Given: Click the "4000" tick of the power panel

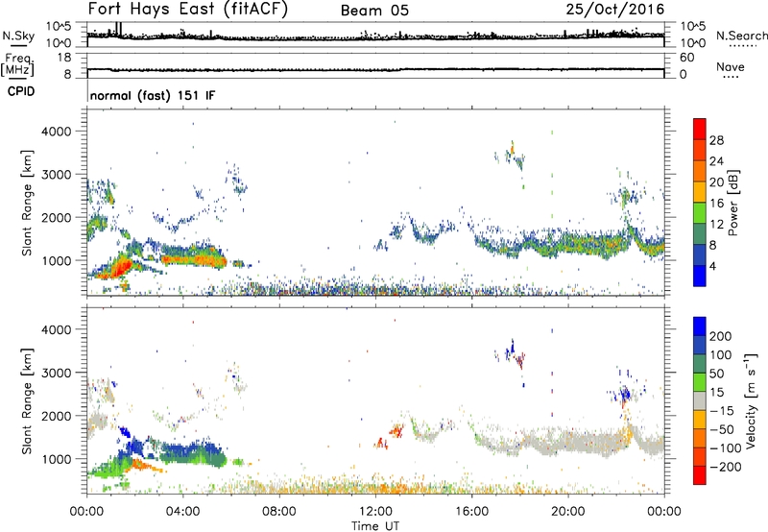Looking at the screenshot, I should point(56,132).
